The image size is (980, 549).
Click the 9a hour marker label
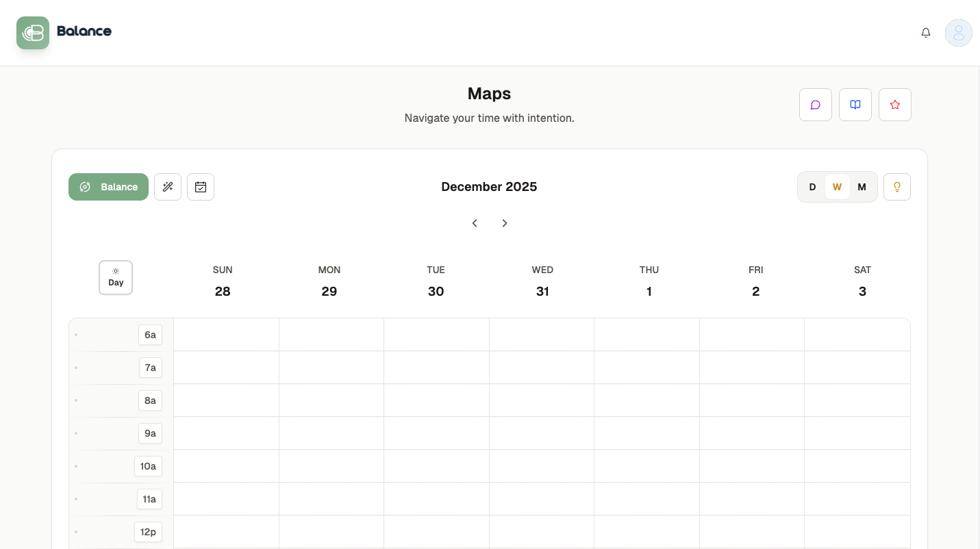click(x=150, y=433)
